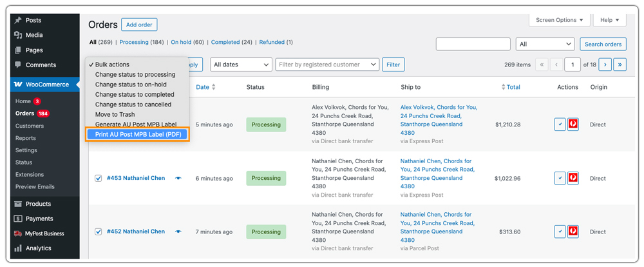Open MyPost Business in the sidebar
The width and height of the screenshot is (644, 267).
[x=44, y=233]
